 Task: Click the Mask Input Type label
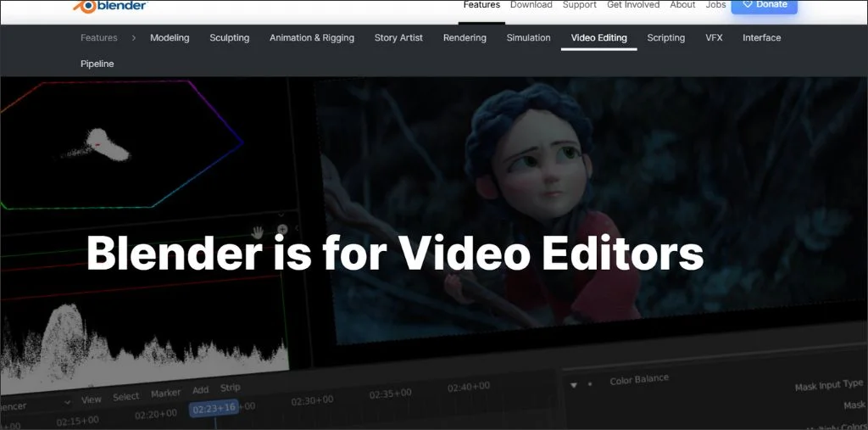tap(829, 386)
